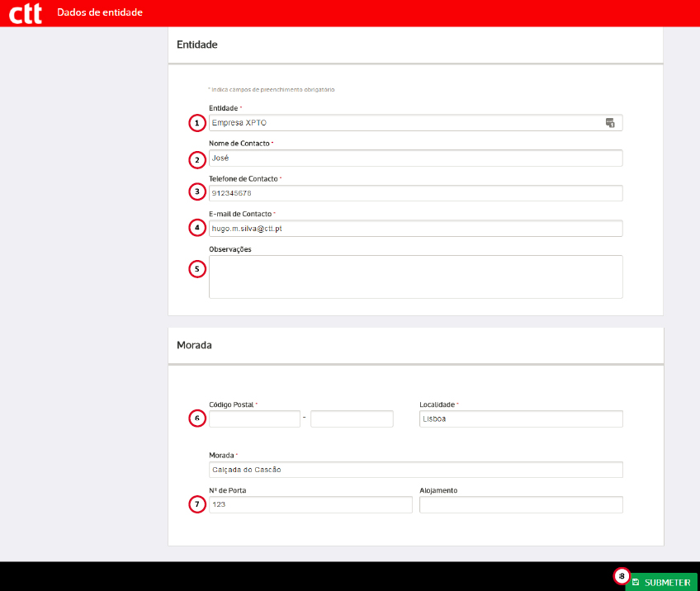Focus the Entidade field containing Empresa XPTO

pos(404,123)
